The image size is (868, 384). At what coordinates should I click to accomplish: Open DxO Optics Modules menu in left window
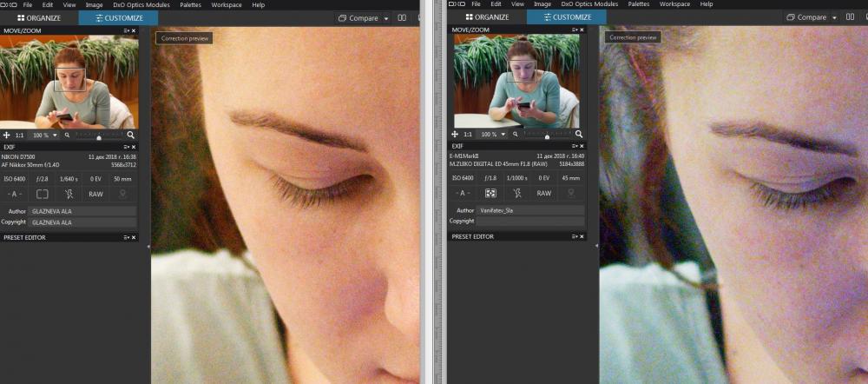click(x=141, y=4)
